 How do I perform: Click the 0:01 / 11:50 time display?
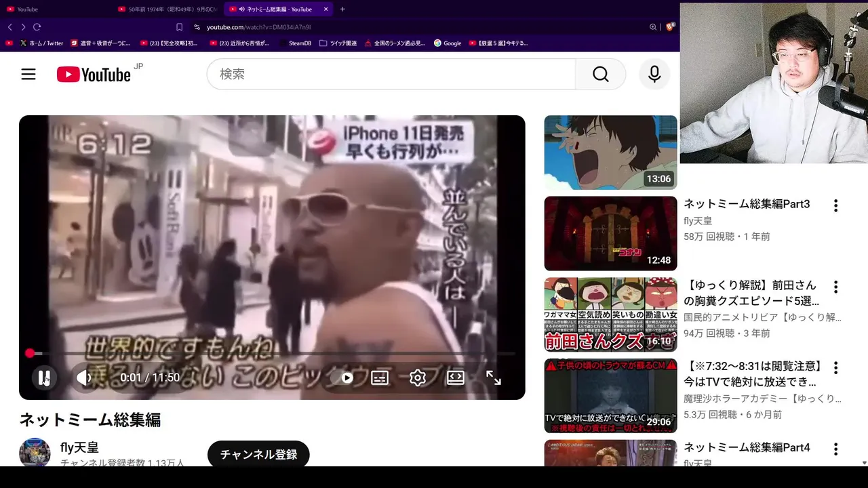click(150, 378)
